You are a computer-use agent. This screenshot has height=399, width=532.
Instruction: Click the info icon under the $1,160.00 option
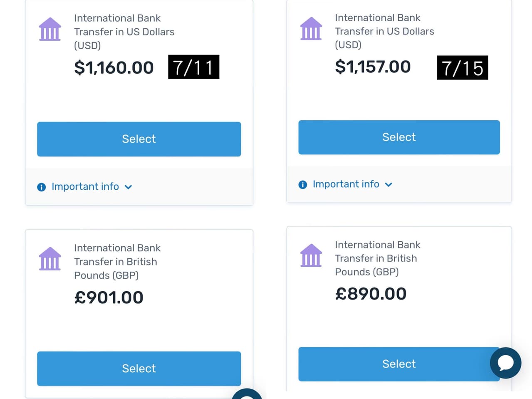pyautogui.click(x=42, y=187)
